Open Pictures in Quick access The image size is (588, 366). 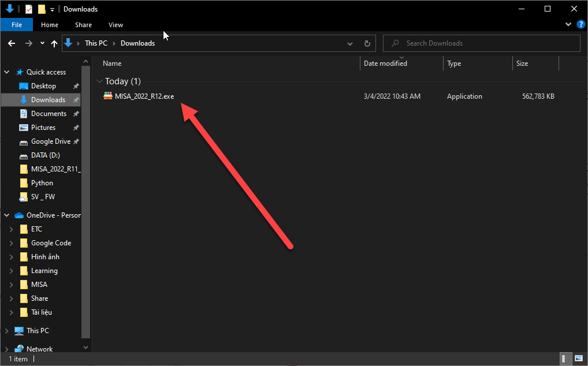coord(43,128)
